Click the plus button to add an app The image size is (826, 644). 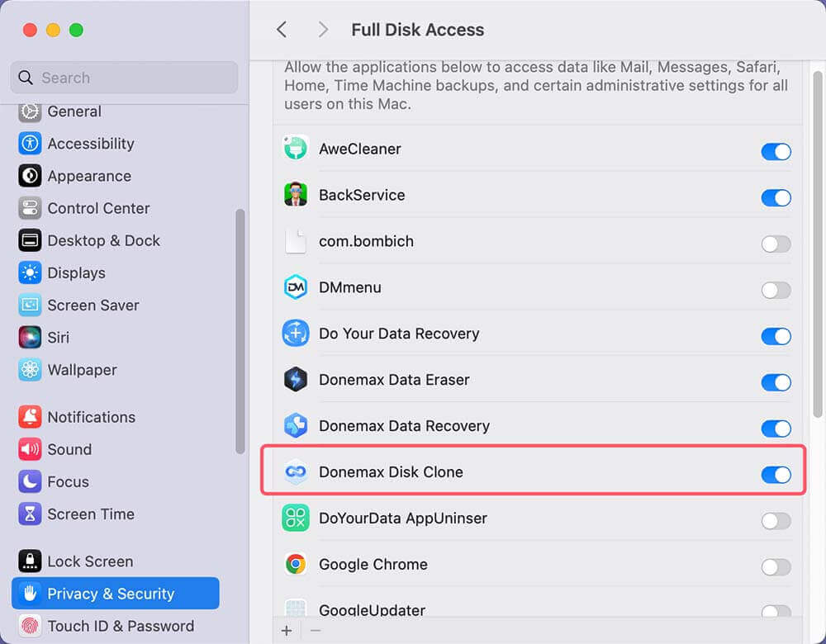(287, 630)
